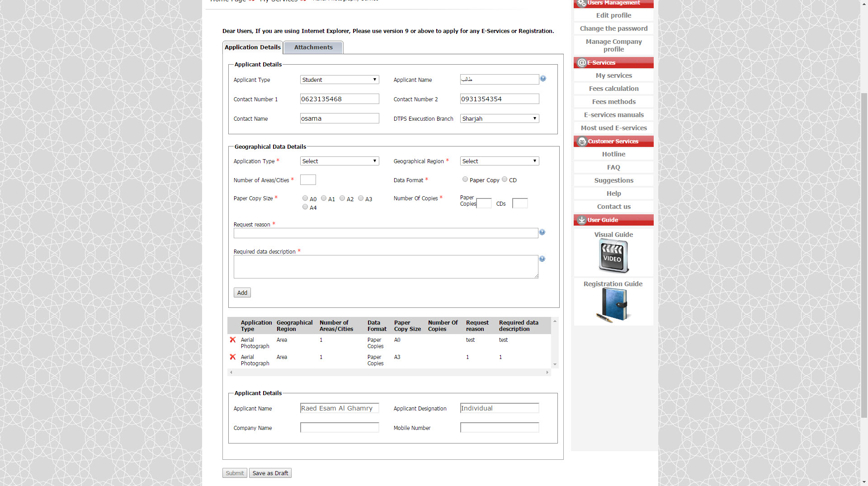Click the Request reason field

pyautogui.click(x=386, y=233)
